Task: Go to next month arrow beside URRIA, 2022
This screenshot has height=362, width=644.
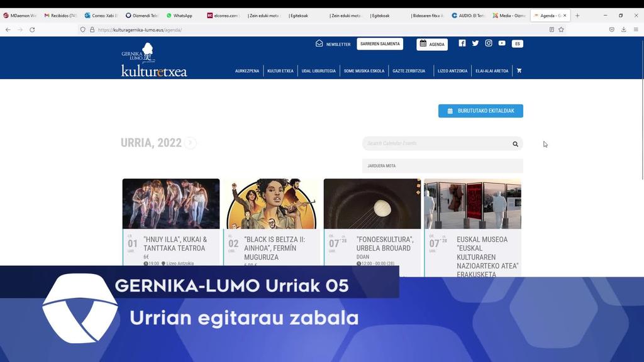Action: (x=190, y=143)
